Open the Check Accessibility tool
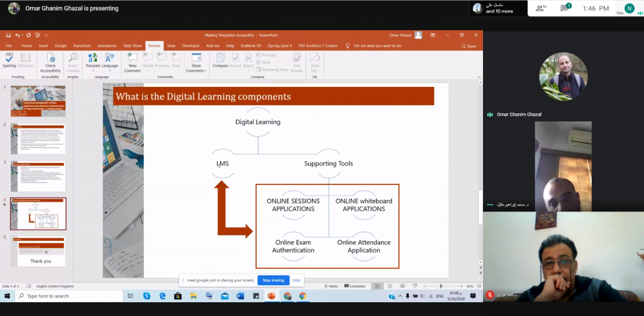This screenshot has height=316, width=644. coord(50,61)
